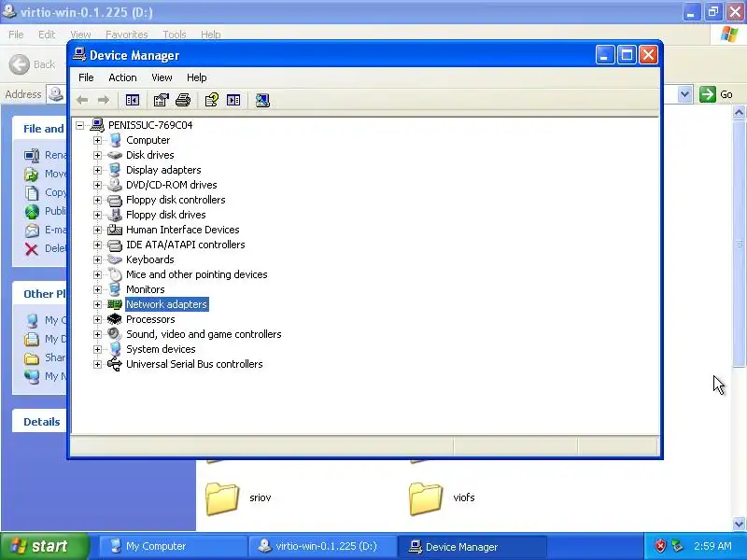The height and width of the screenshot is (560, 747).
Task: Click the green Network adapters card icon
Action: point(115,304)
